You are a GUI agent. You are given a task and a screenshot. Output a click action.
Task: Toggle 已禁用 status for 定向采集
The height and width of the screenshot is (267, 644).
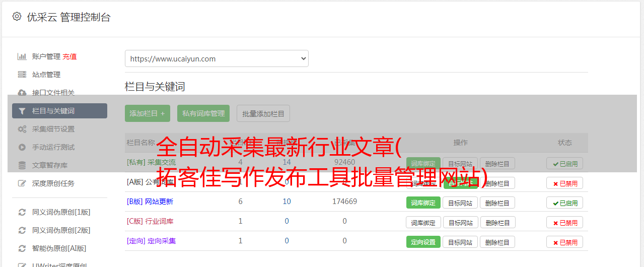565,242
